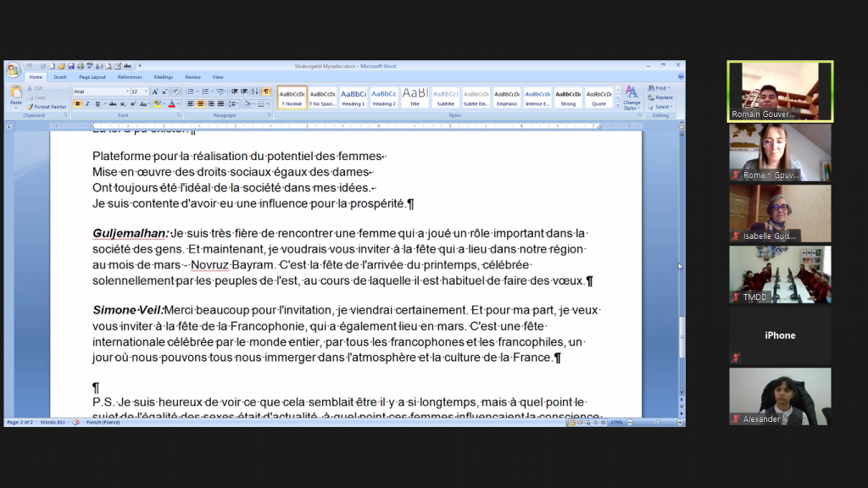Select the Format Painter brush
The height and width of the screenshot is (488, 868).
(47, 107)
